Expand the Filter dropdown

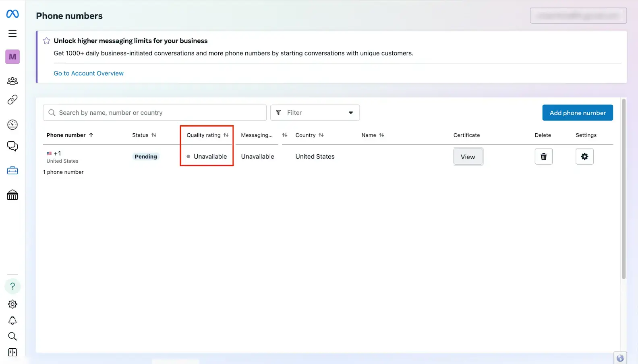(x=315, y=113)
